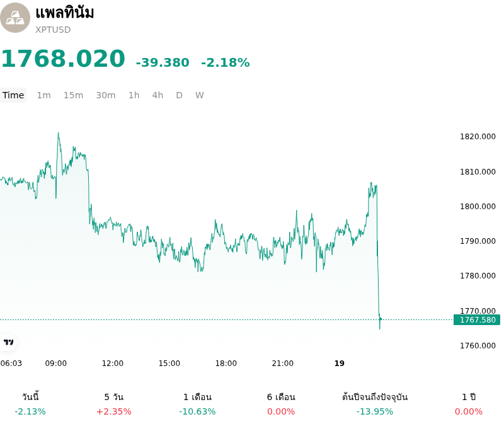Switch to 1m interval
This screenshot has height=424, width=504.
coord(43,95)
